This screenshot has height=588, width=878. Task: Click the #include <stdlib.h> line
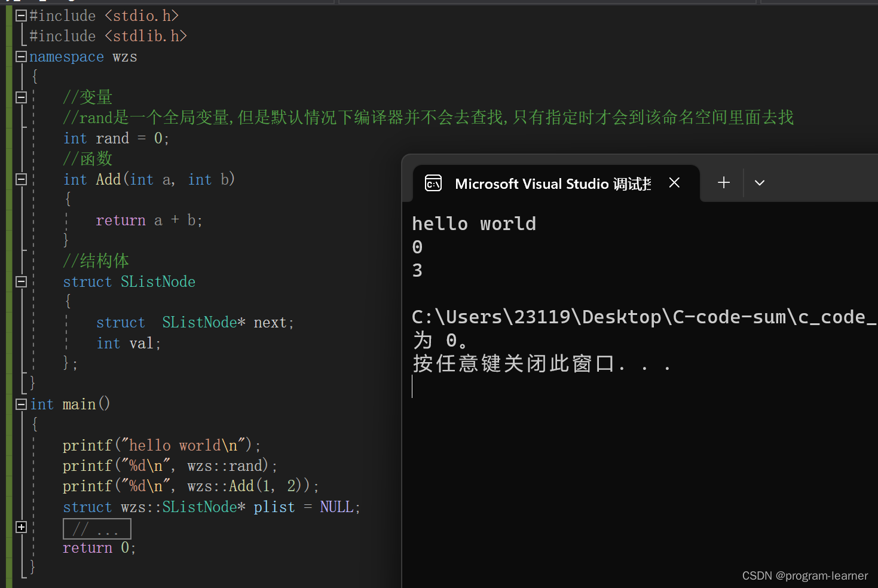pyautogui.click(x=108, y=36)
